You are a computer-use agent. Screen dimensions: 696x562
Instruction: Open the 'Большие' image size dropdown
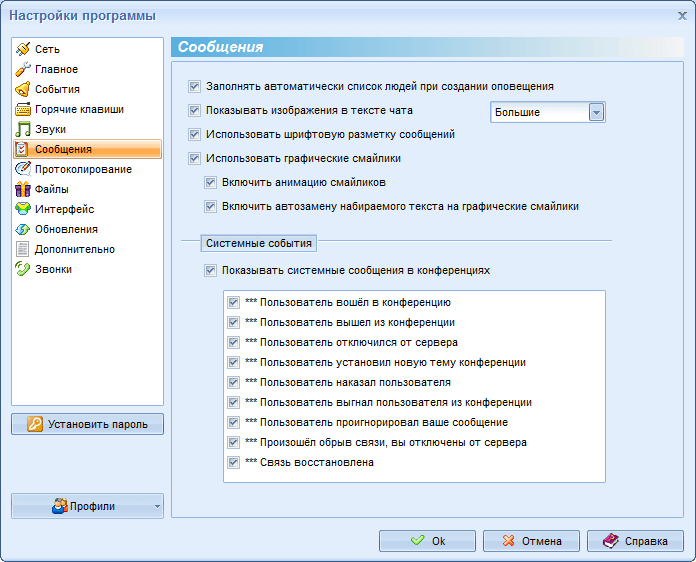(596, 112)
